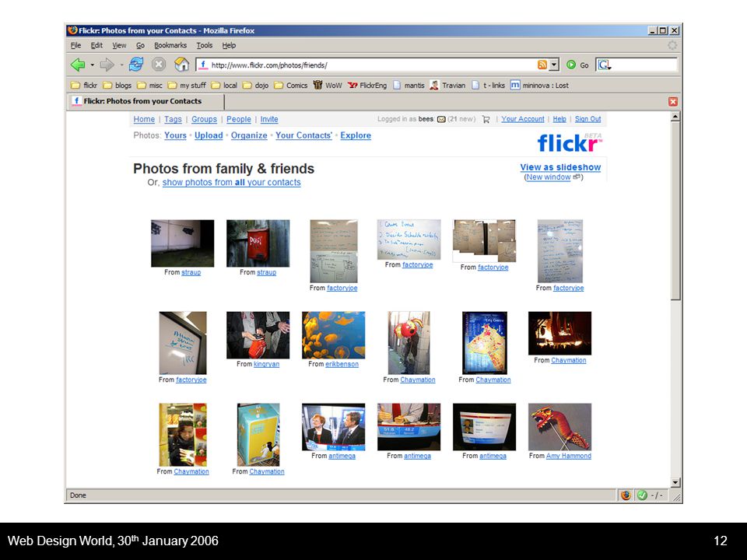
Task: Click the vertical scrollbar thumb
Action: [x=675, y=211]
